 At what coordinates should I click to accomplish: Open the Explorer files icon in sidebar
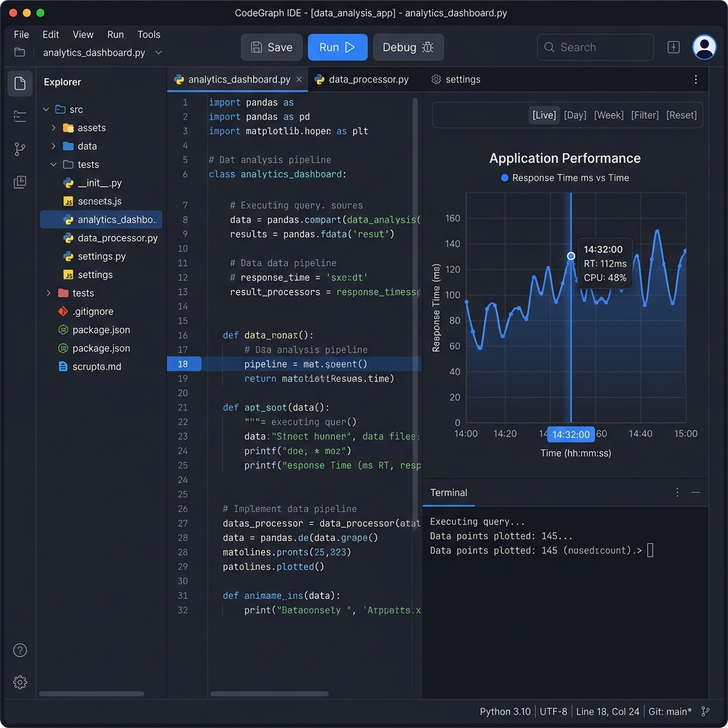coord(20,84)
